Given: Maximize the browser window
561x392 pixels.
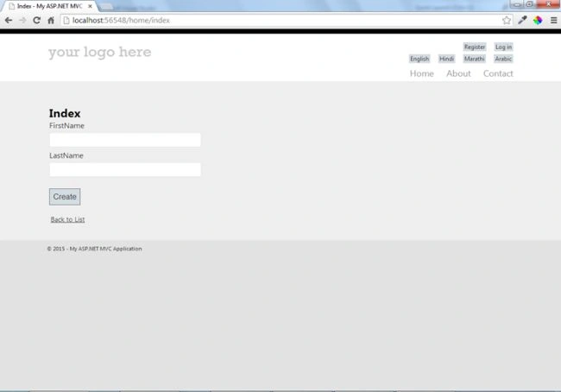Looking at the screenshot, I should 530,4.
